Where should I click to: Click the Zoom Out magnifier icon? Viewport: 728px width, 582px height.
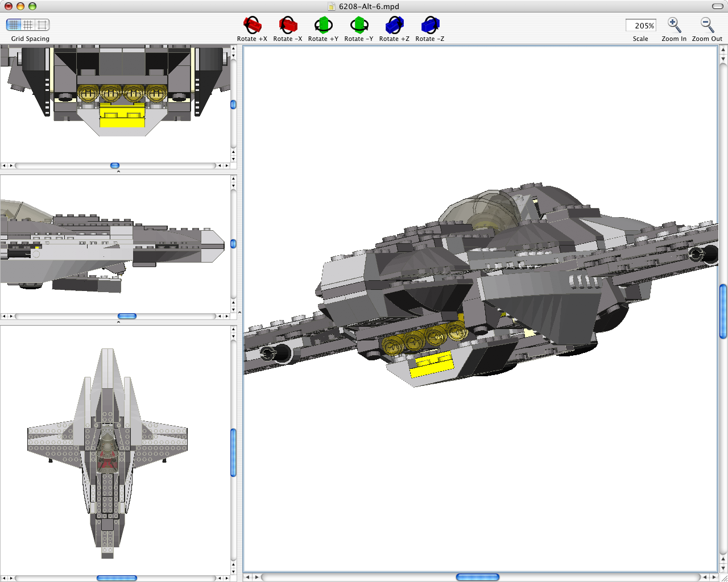point(706,25)
